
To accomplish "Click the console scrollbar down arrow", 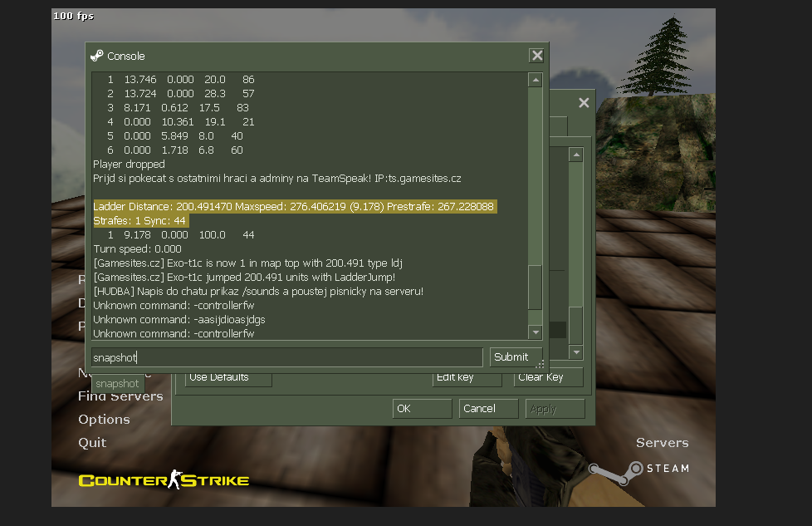I will [535, 332].
